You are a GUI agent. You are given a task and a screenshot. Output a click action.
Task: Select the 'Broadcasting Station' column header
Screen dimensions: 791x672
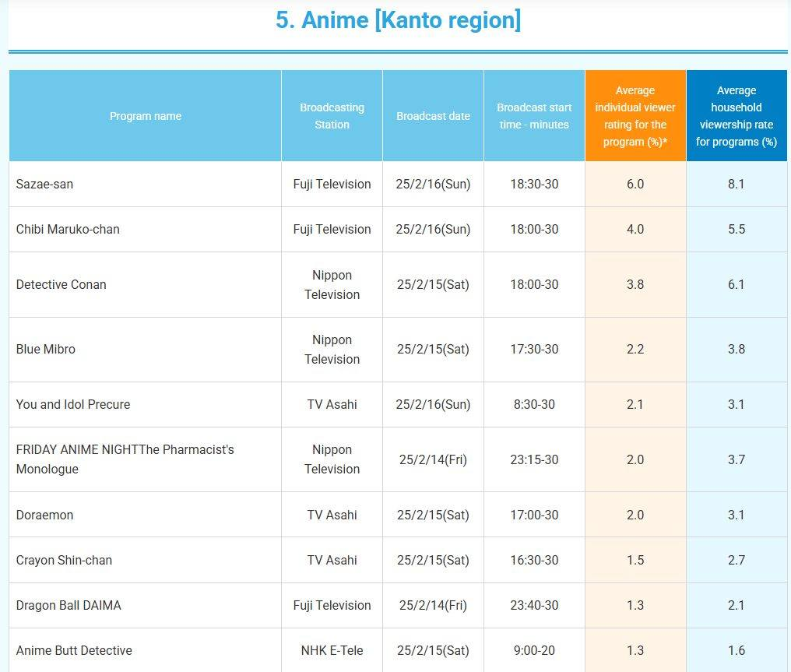point(332,116)
